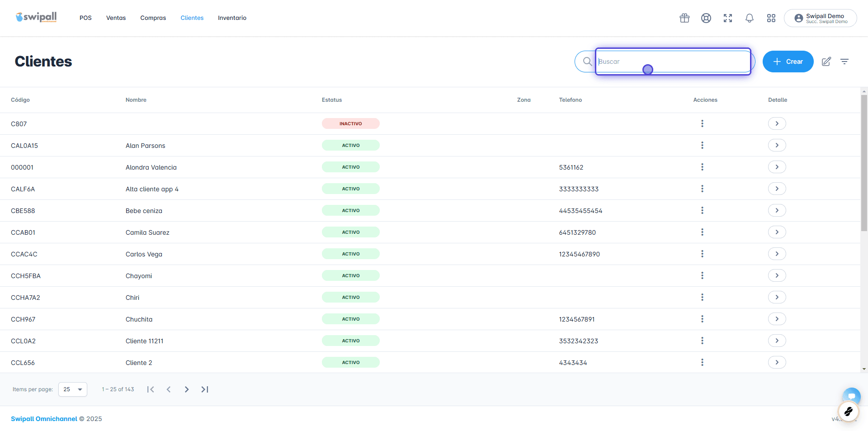View detail arrow for Chayomi
This screenshot has height=431, width=868.
click(777, 275)
